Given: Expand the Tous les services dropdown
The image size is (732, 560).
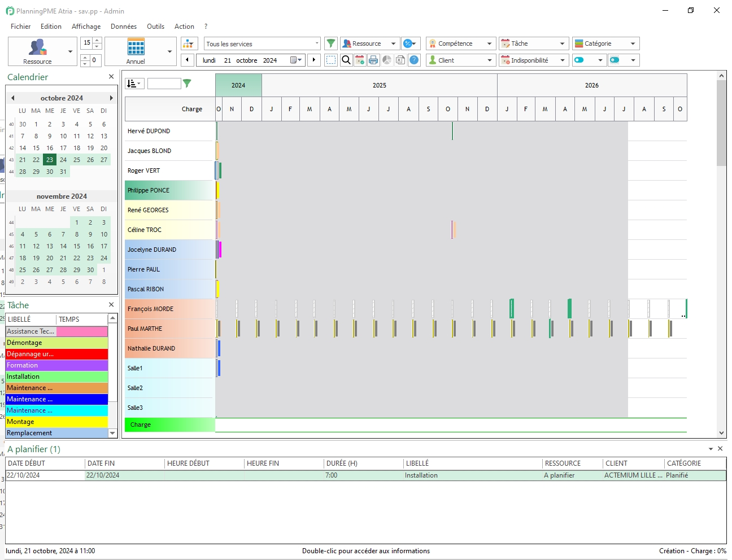Looking at the screenshot, I should tap(316, 43).
